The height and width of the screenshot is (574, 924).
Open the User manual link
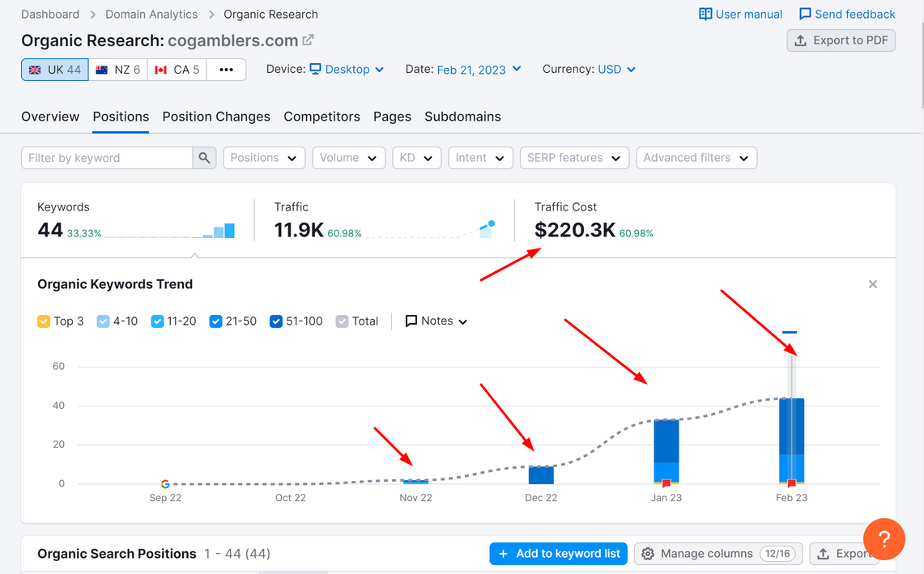(x=741, y=14)
